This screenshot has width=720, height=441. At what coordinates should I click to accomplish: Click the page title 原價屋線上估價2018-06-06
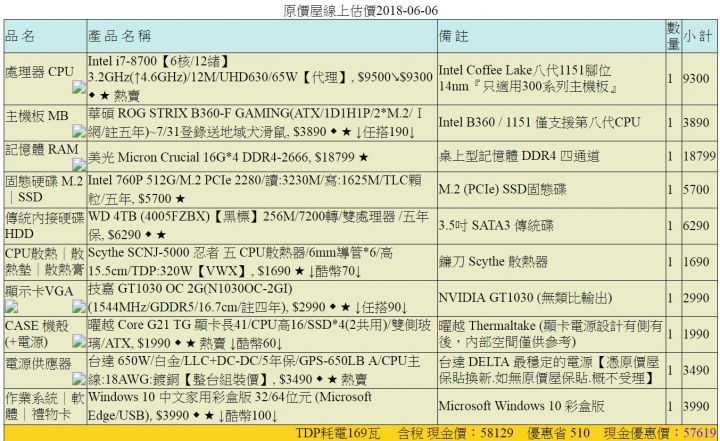(x=360, y=10)
